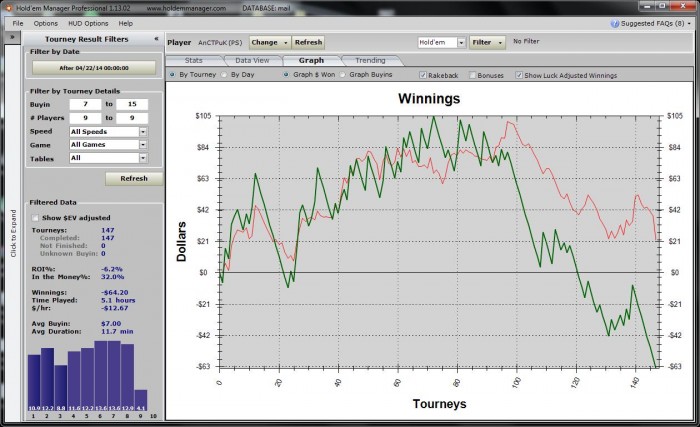The width and height of the screenshot is (700, 427).
Task: Open Suggested FAQs help icon
Action: point(615,23)
